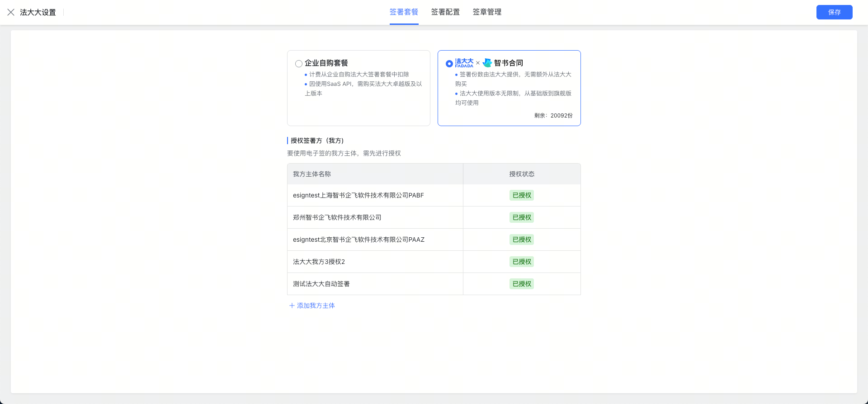Click the 保存 button
Screen dimensions: 868x404
coord(834,12)
